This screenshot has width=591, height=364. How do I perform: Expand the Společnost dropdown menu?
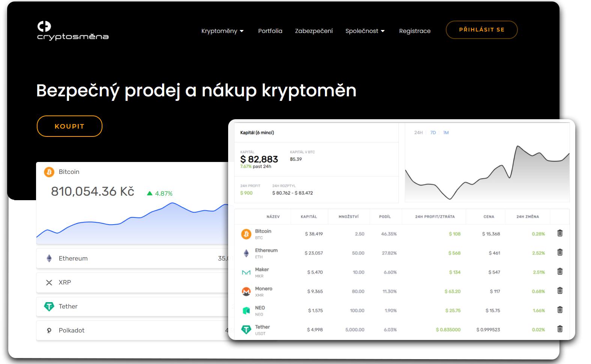click(x=365, y=31)
